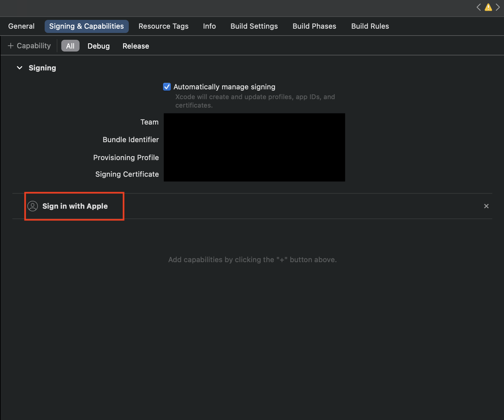Open the Info tab
The height and width of the screenshot is (420, 504).
(209, 26)
